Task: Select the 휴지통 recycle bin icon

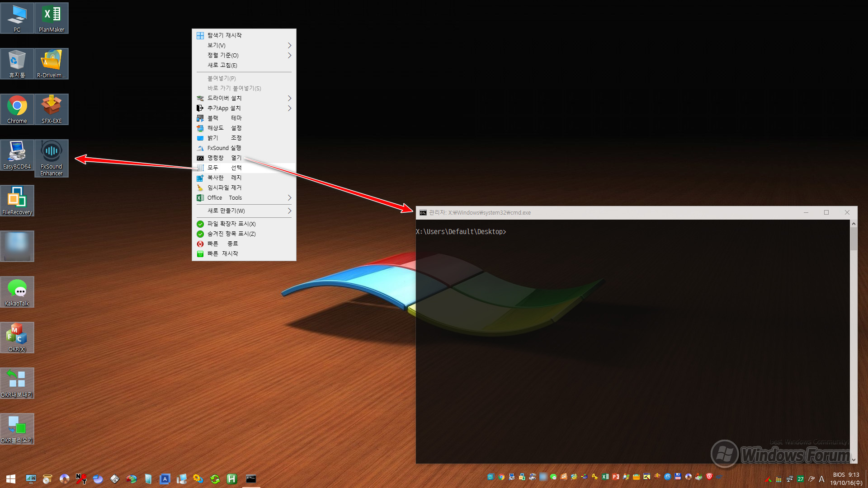Action: 17,64
